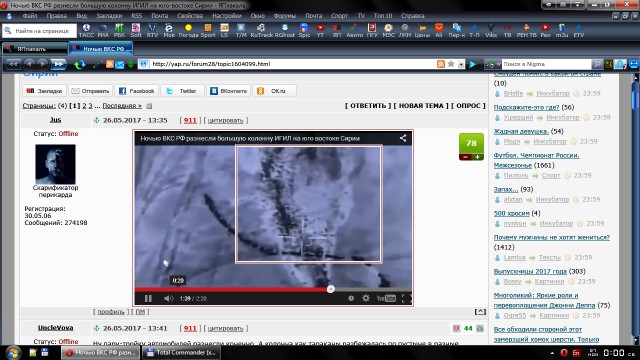640x360 pixels.
Task: Open the Форумы menu
Action: tap(284, 16)
